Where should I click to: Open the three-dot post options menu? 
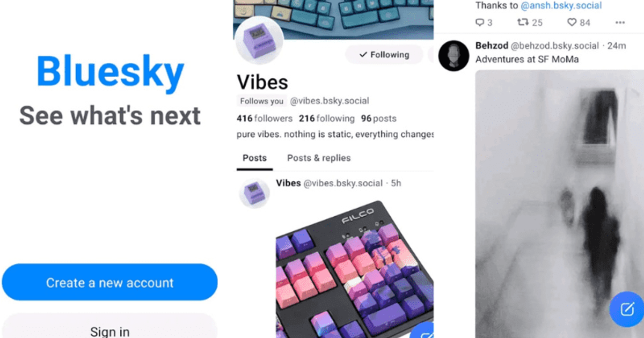pos(620,23)
